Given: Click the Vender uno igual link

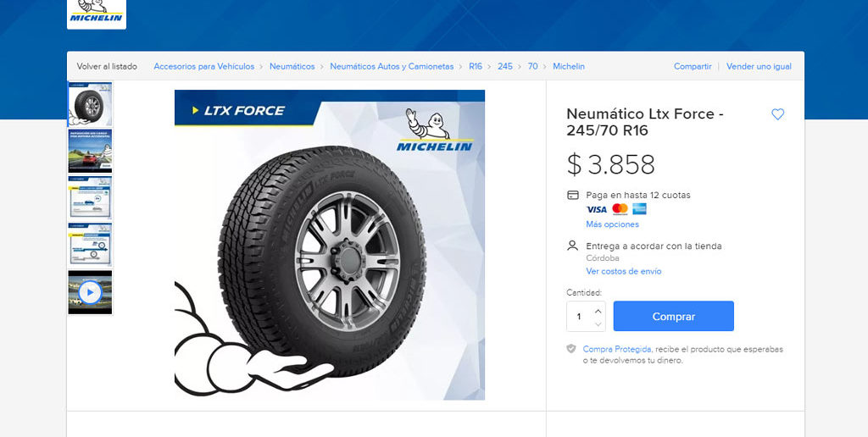Looking at the screenshot, I should click(x=759, y=66).
